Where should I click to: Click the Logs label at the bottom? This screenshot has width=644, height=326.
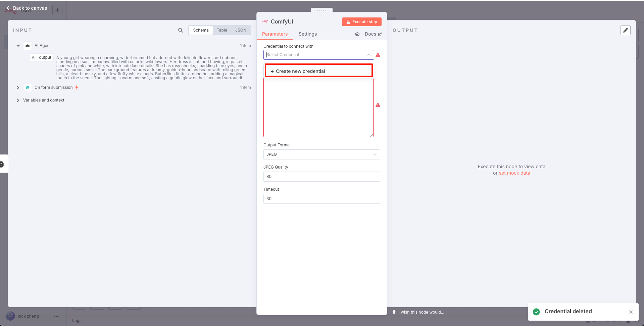pos(77,321)
